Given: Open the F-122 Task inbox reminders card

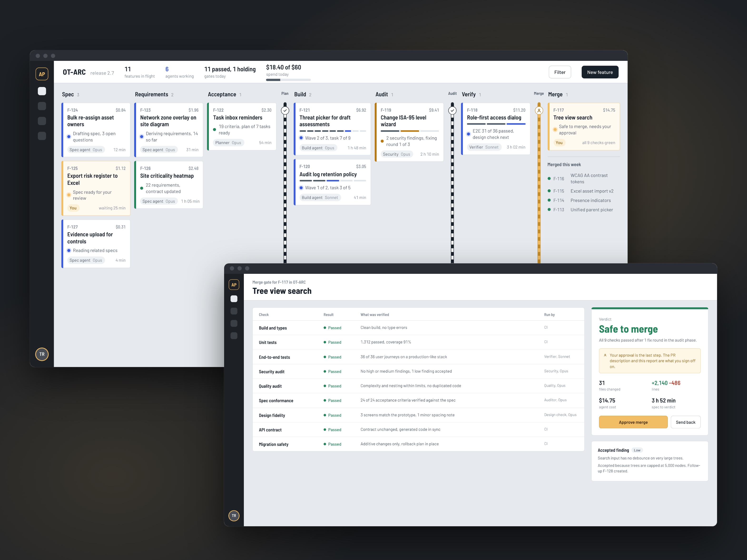Looking at the screenshot, I should coord(242,126).
